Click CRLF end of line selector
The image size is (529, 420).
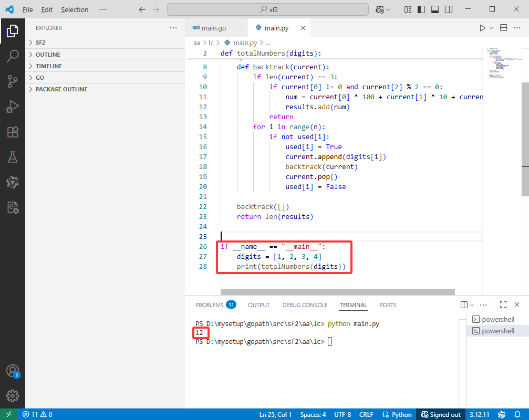[x=366, y=414]
